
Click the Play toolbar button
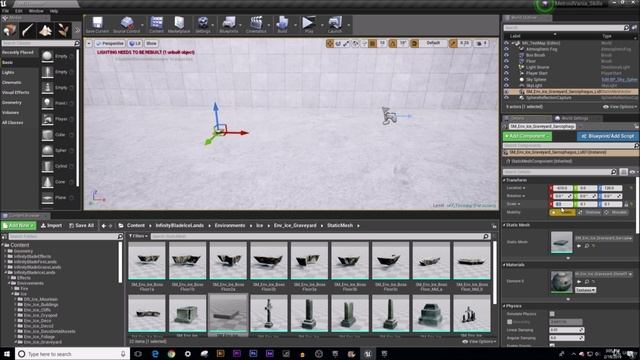point(309,25)
